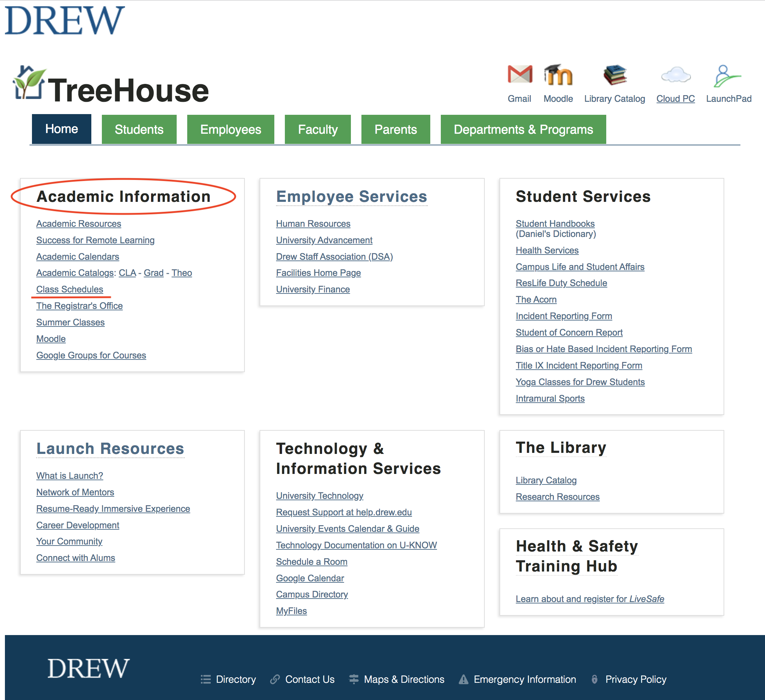Screen dimensions: 765x700
Task: Open the Research Resources link
Action: tap(557, 497)
